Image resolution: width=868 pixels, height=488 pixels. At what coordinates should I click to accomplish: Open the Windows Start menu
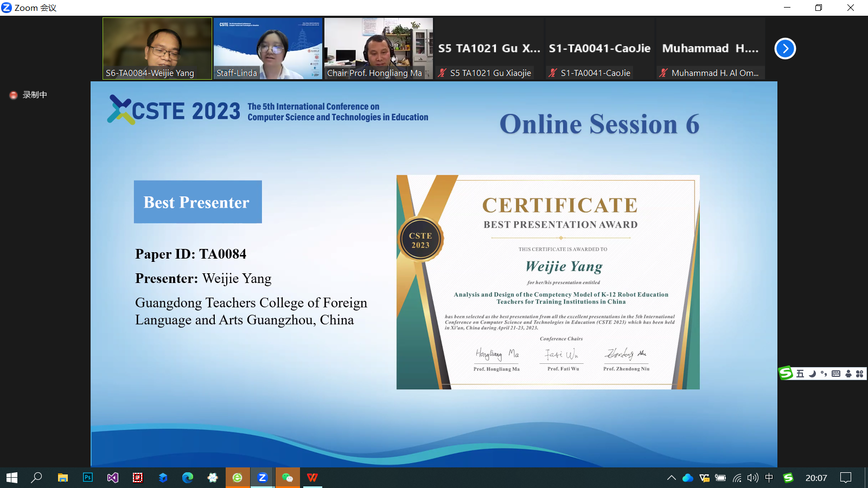(x=12, y=478)
